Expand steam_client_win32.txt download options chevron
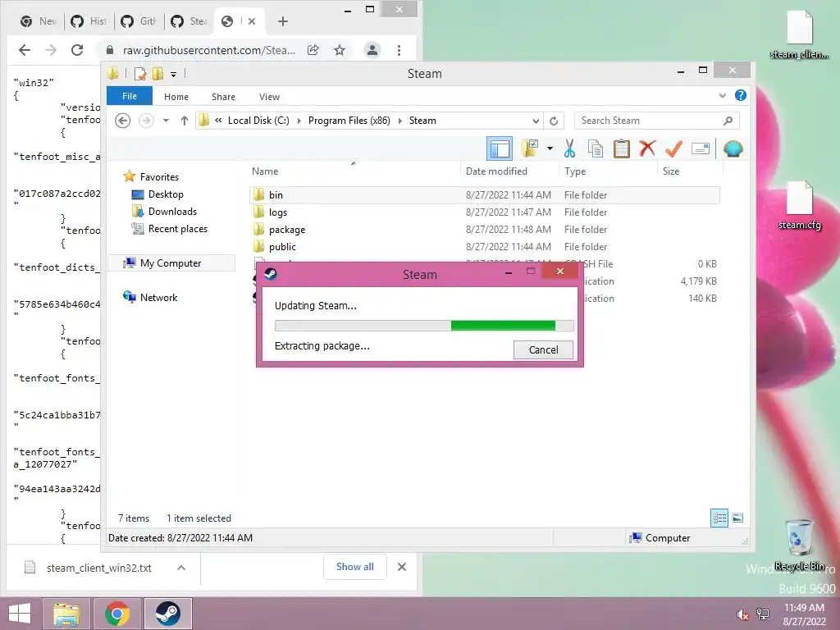Screen dimensions: 840x630 point(181,568)
